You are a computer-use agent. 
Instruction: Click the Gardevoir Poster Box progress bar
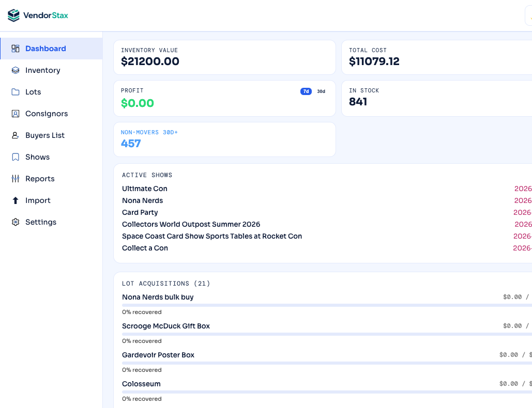(x=327, y=363)
